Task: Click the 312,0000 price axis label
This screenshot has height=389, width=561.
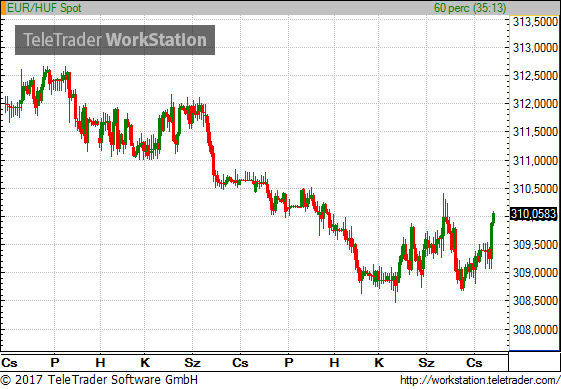Action: tap(535, 104)
